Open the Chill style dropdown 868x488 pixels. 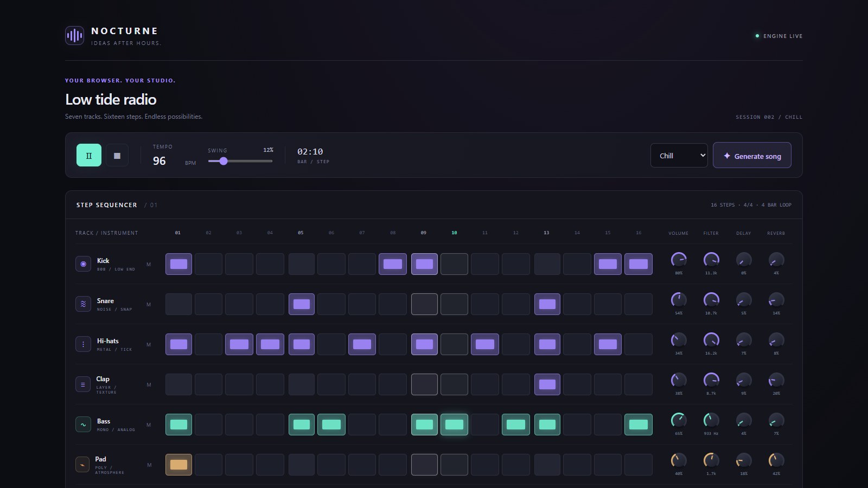click(679, 156)
